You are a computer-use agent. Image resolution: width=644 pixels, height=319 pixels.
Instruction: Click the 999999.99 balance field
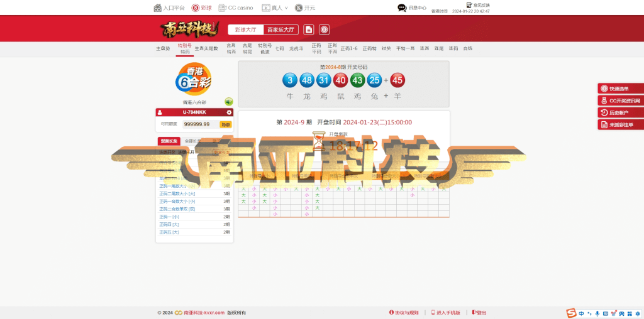click(201, 124)
